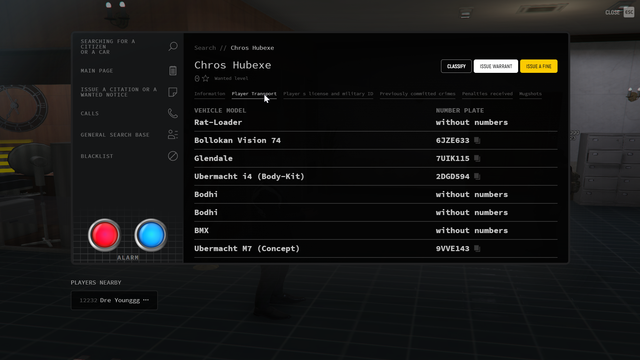This screenshot has height=360, width=640.
Task: Open Issue a citation or wanted notice
Action: coord(128,92)
